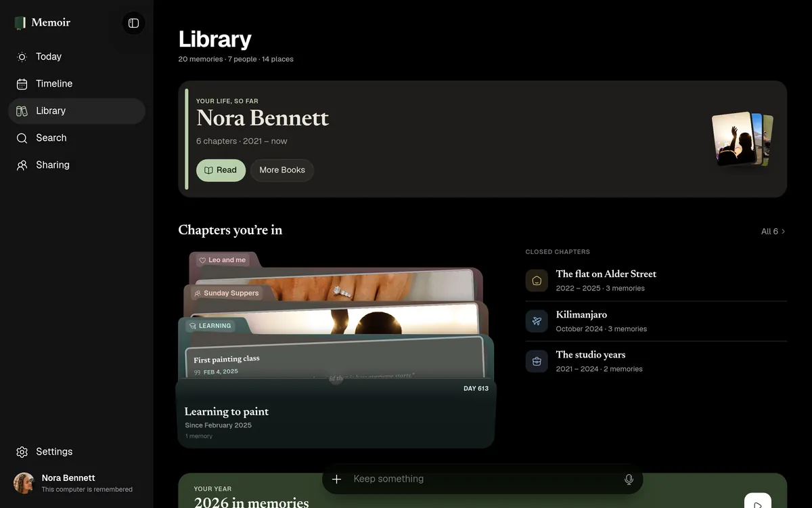
Task: Open the Sharing people icon
Action: click(x=22, y=165)
